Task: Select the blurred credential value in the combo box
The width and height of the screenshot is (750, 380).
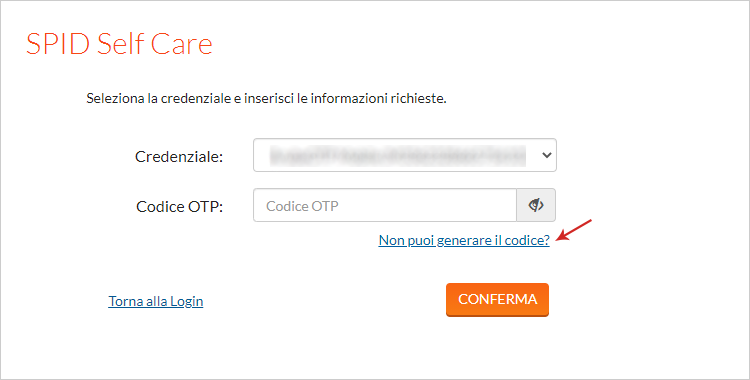Action: pos(398,155)
